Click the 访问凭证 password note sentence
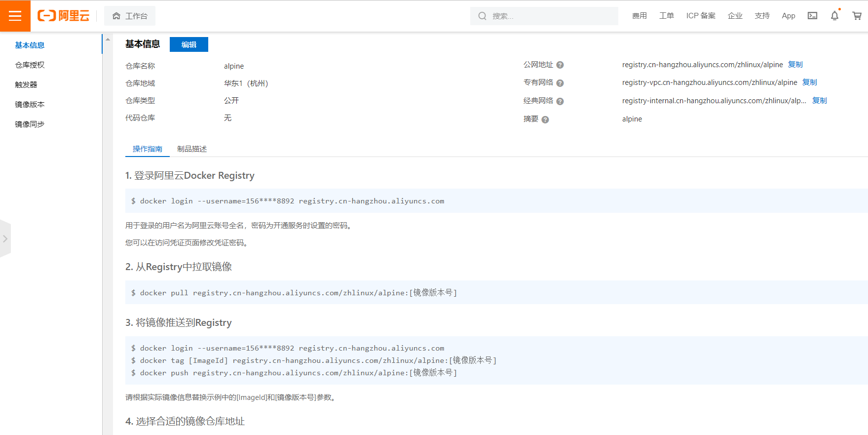Viewport: 868px width, 435px height. pos(187,243)
